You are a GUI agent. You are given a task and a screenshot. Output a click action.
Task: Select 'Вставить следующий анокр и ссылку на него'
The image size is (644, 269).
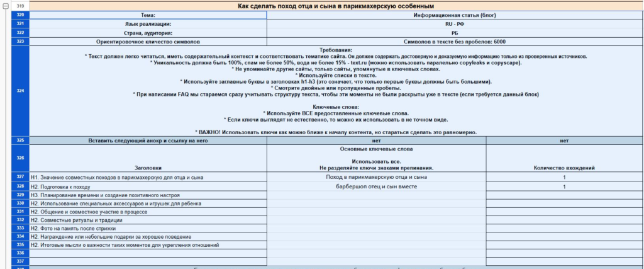(x=148, y=140)
